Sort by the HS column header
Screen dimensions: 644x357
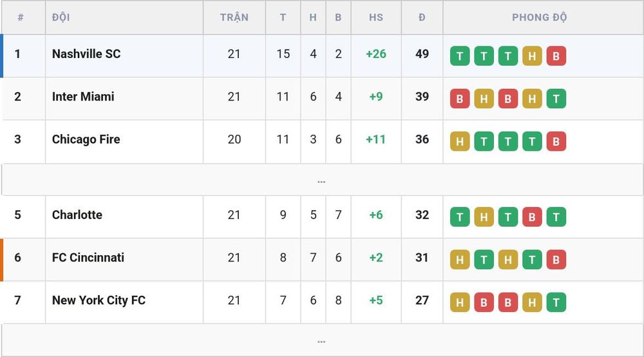point(376,17)
